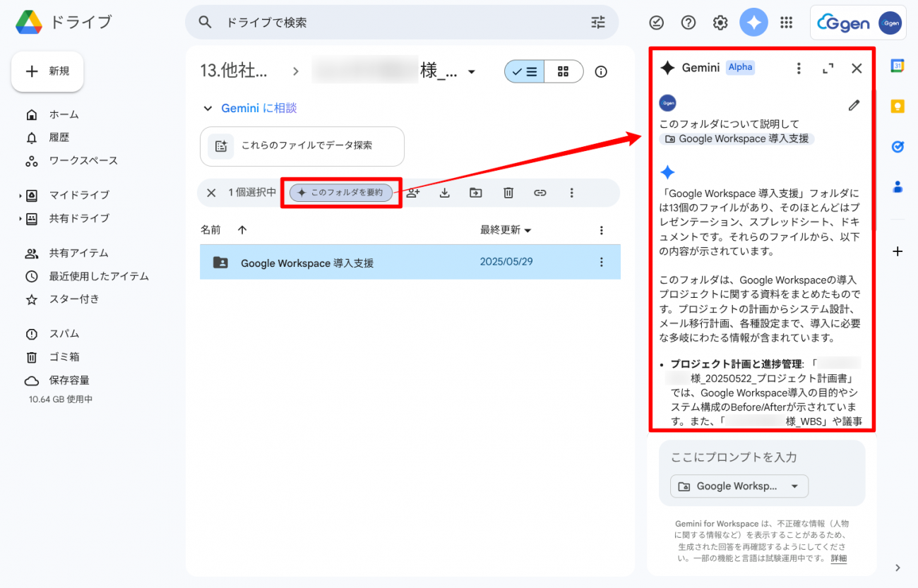Open more actions for Google Workspace 導入支援 row
Viewport: 918px width, 588px height.
tap(602, 262)
